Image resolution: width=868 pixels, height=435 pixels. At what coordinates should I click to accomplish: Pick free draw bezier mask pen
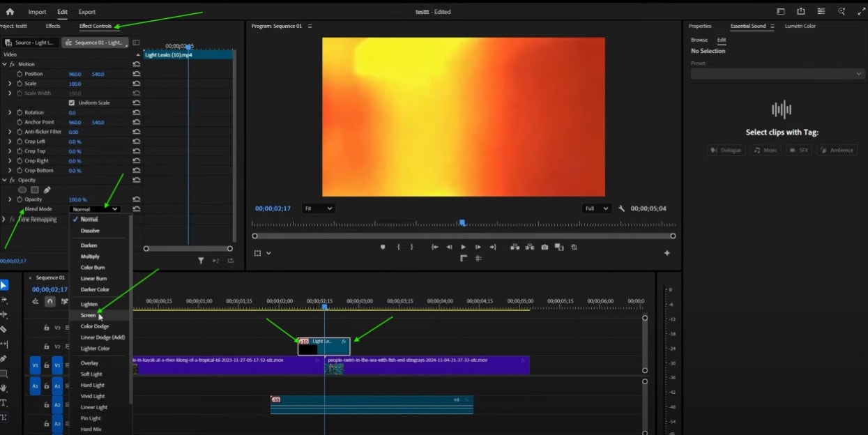coord(47,190)
